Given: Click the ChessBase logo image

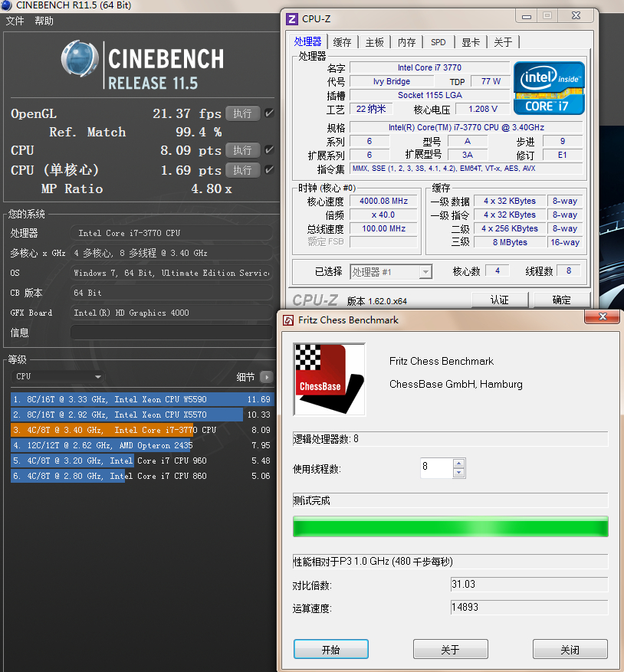Looking at the screenshot, I should click(x=329, y=379).
